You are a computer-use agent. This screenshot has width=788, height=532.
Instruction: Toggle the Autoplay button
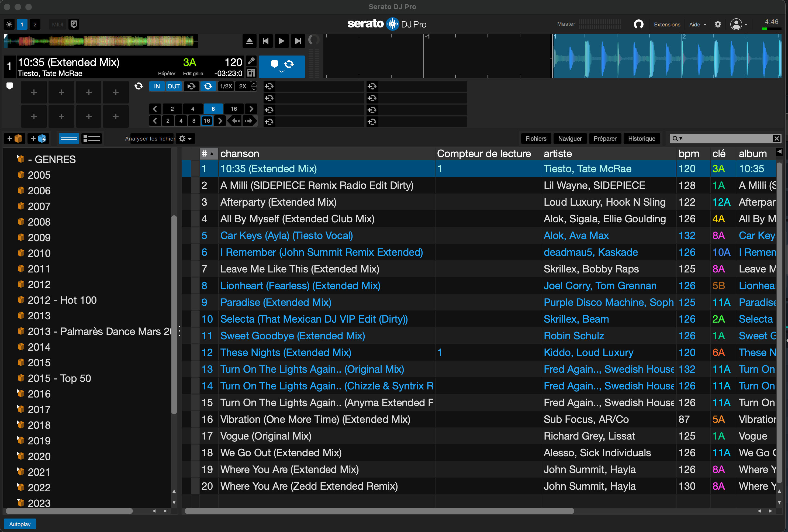coord(20,524)
